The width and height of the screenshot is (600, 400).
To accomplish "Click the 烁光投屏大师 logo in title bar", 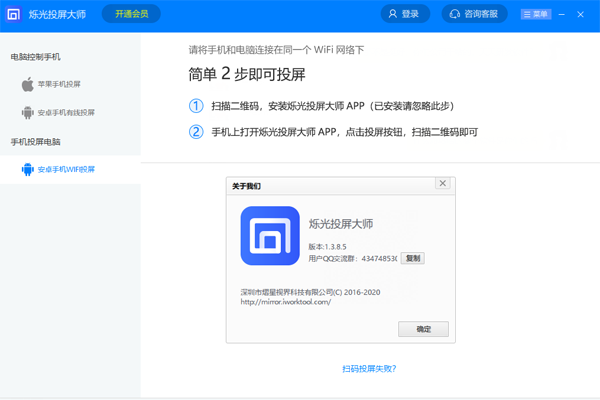I will tap(14, 15).
